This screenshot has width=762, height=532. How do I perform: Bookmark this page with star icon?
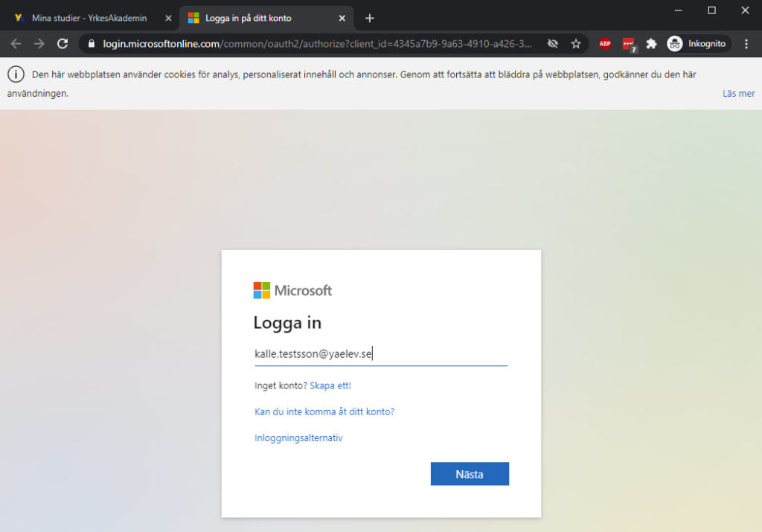point(576,44)
